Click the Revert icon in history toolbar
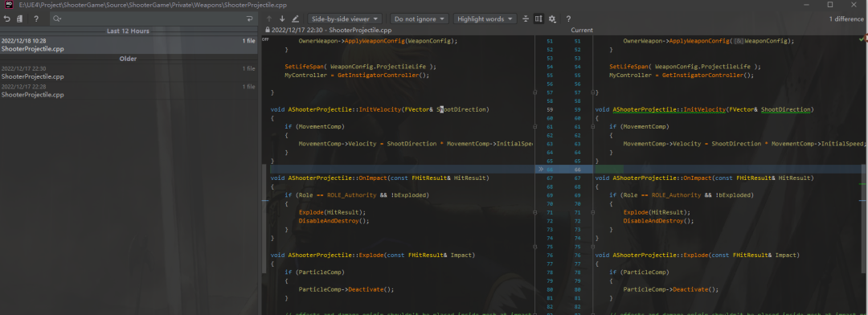The width and height of the screenshot is (868, 315). [6, 18]
